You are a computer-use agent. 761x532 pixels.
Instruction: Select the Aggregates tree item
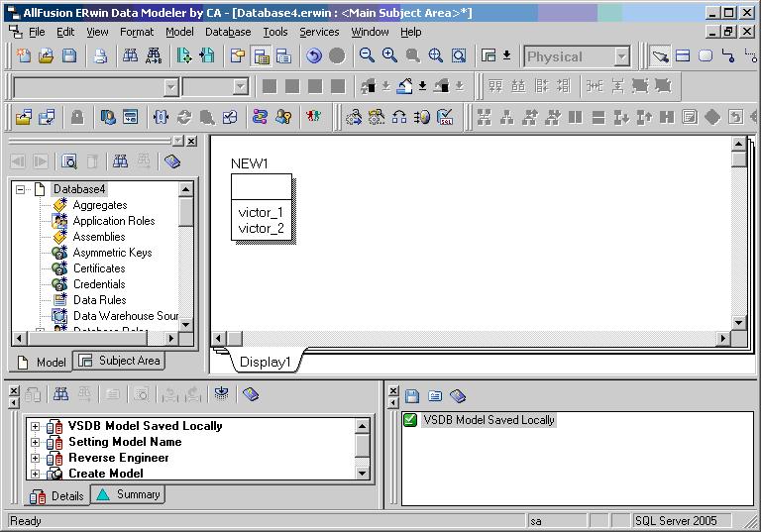coord(100,205)
